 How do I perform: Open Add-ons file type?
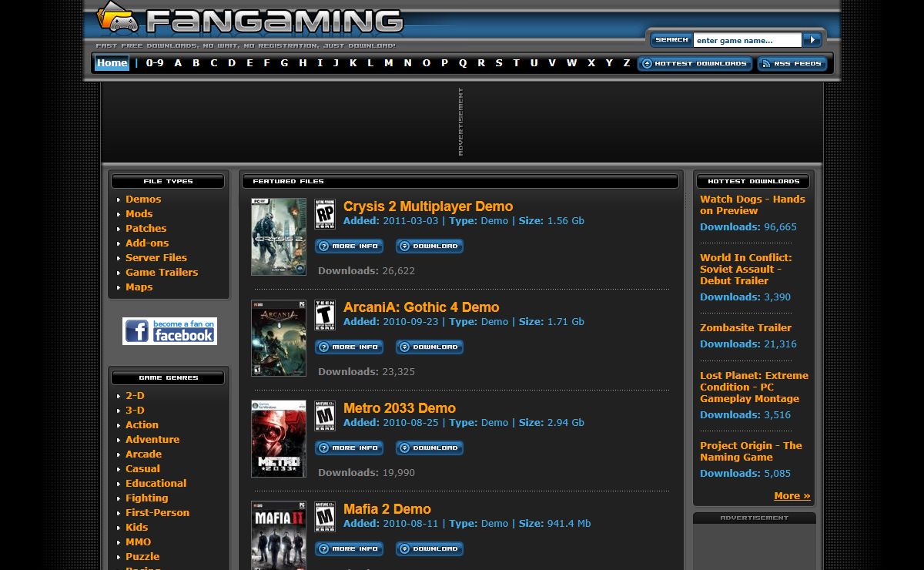pos(147,243)
